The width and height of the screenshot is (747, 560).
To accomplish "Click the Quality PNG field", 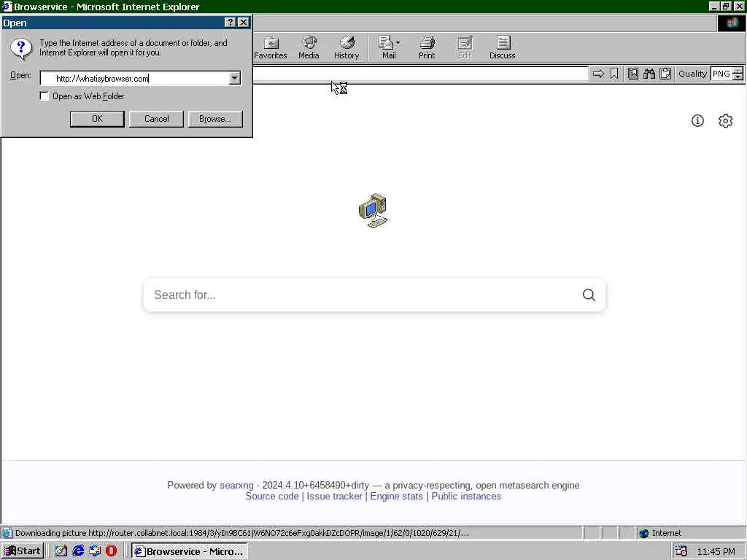I will [x=721, y=74].
